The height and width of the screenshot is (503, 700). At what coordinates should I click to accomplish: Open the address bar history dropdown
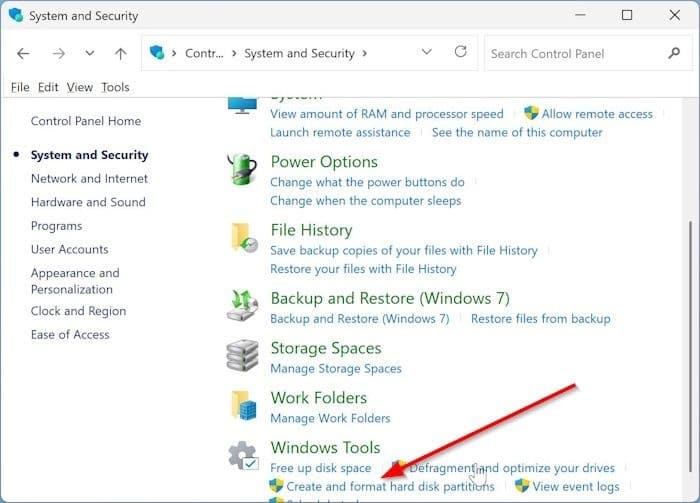pyautogui.click(x=427, y=53)
